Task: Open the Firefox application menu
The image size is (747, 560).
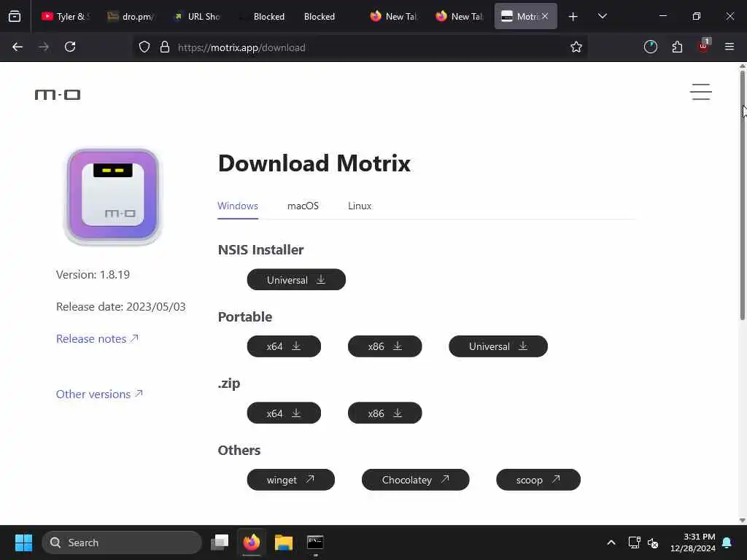Action: coord(729,47)
